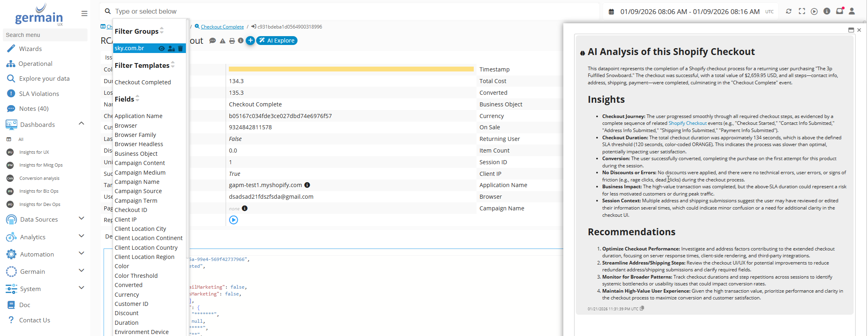The width and height of the screenshot is (868, 336).
Task: Click the play icon in the top bar
Action: coord(814,11)
